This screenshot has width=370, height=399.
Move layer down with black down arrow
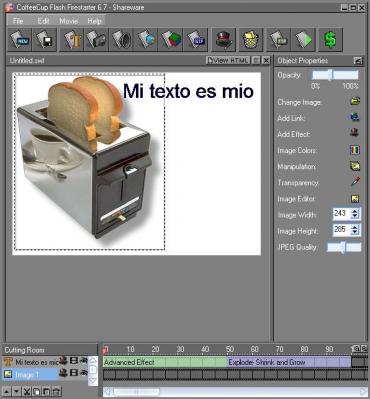pos(16,391)
